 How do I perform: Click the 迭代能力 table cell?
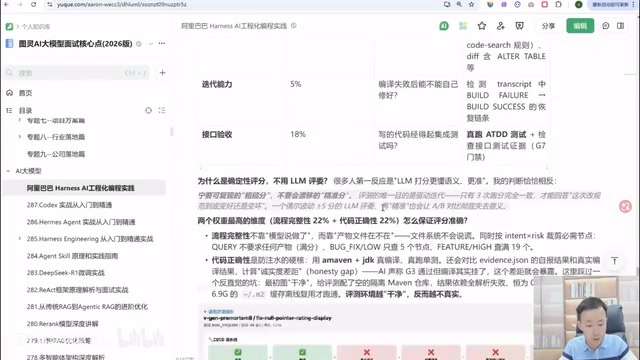point(217,84)
